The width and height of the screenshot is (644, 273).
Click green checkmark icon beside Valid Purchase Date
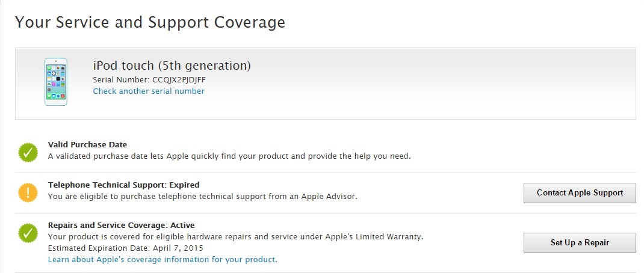[x=28, y=152]
